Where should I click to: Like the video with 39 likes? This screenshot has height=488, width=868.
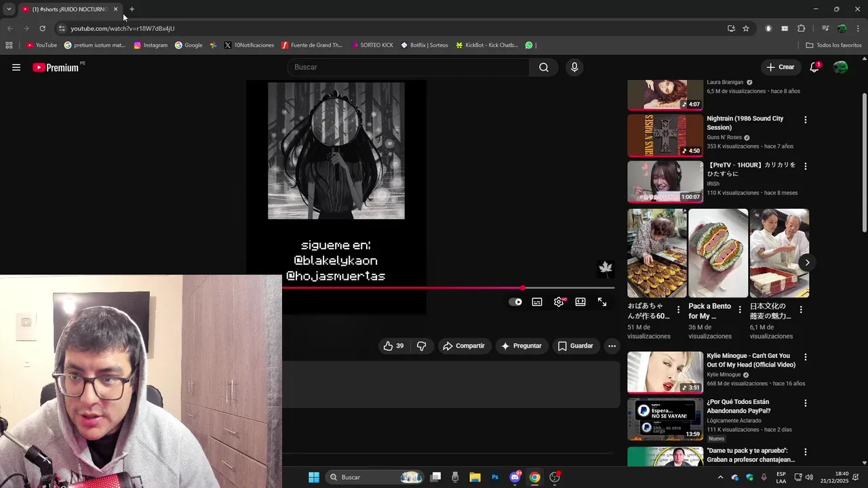point(394,346)
